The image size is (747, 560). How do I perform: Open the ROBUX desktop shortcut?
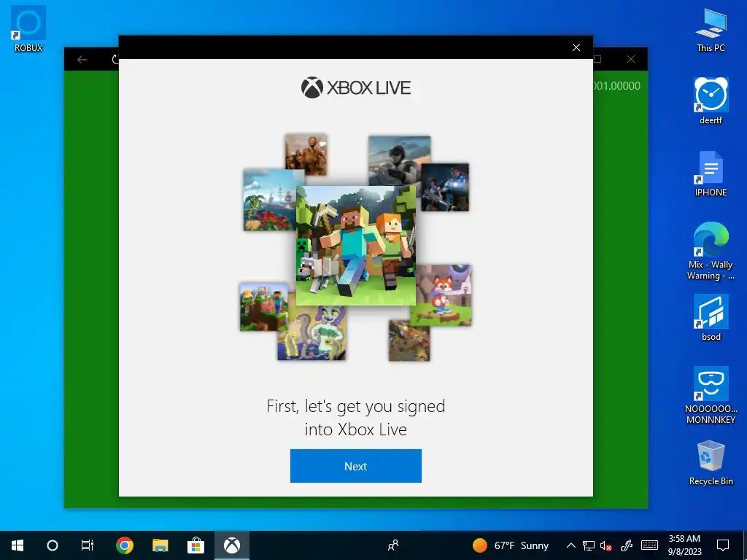click(x=28, y=28)
